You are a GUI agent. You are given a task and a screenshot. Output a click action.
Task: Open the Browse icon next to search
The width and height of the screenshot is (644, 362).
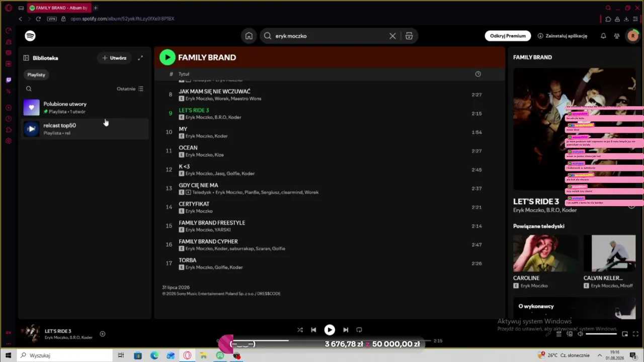click(409, 36)
